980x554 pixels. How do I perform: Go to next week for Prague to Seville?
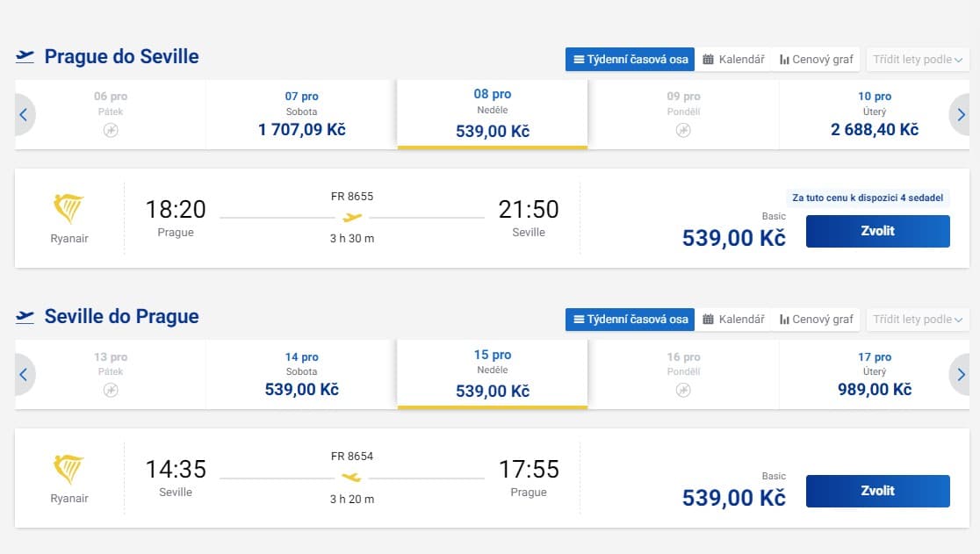coord(961,114)
